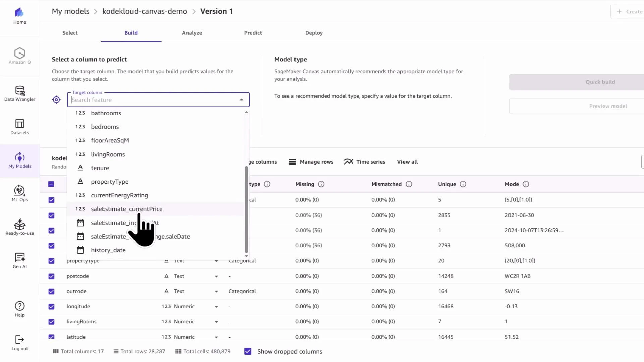Screen dimensions: 644x362
Task: Open the Time series options
Action: 365,161
